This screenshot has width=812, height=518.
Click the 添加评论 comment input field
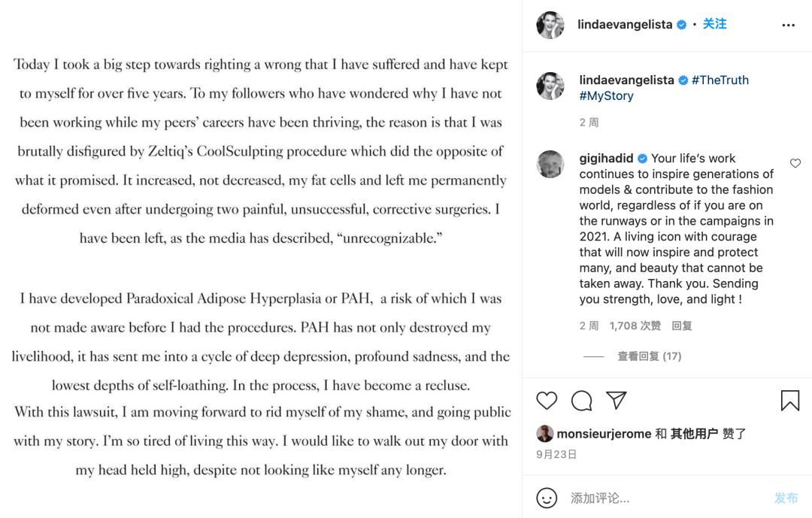[x=662, y=498]
